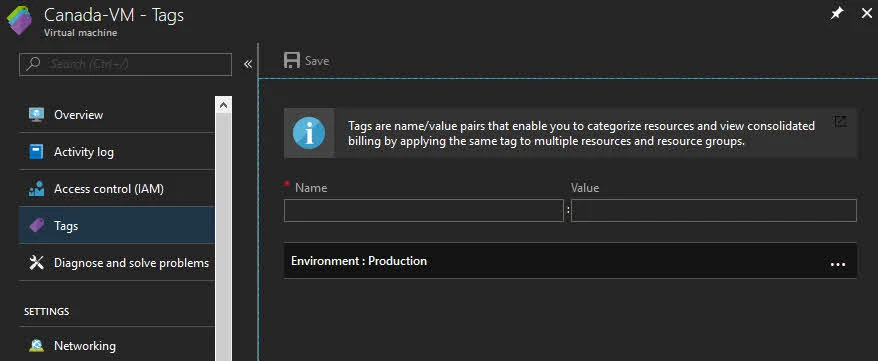
Task: Click the Activity log icon
Action: [x=36, y=152]
